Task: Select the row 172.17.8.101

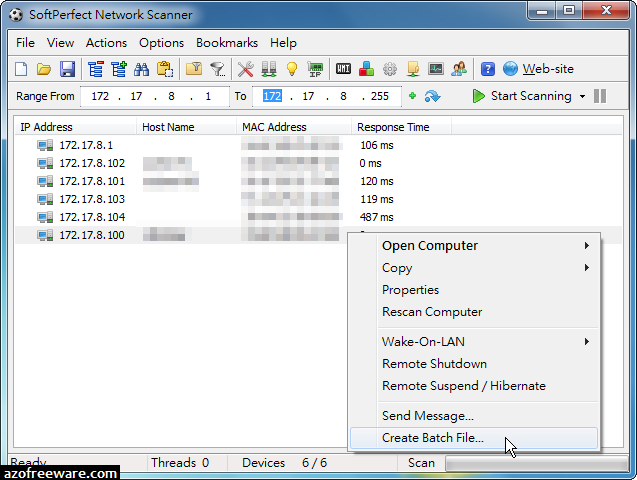Action: tap(318, 181)
